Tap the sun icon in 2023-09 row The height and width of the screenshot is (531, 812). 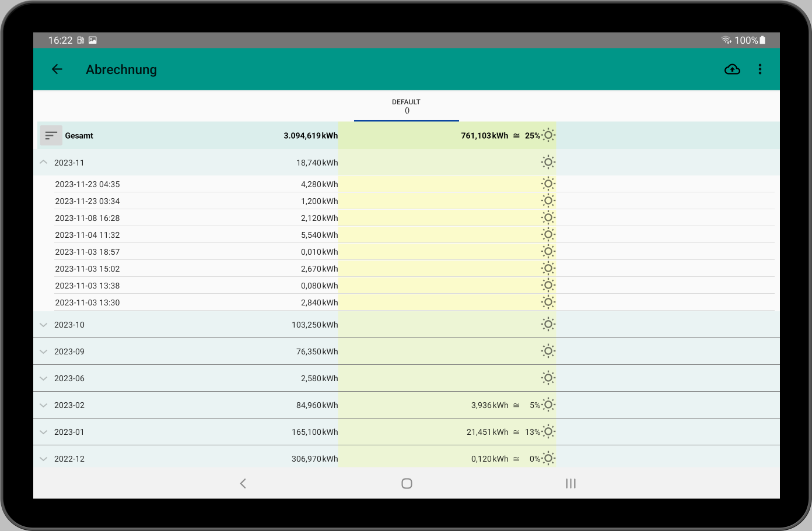point(548,351)
